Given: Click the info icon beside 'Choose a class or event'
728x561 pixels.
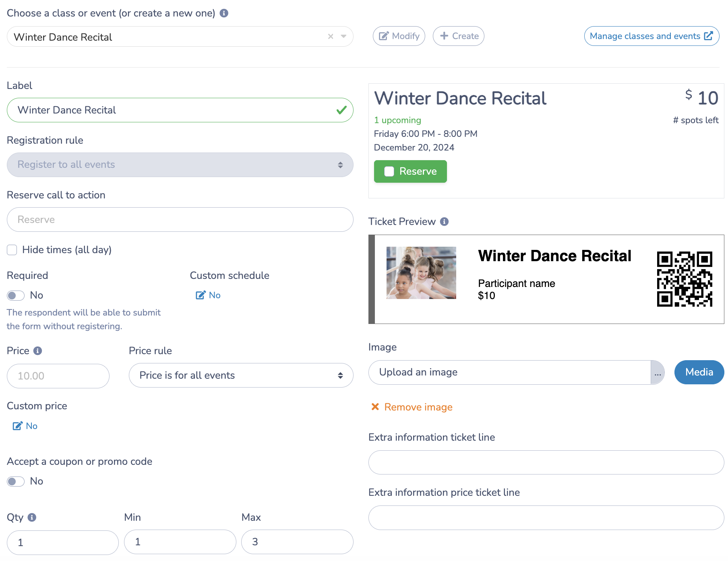Looking at the screenshot, I should tap(224, 13).
